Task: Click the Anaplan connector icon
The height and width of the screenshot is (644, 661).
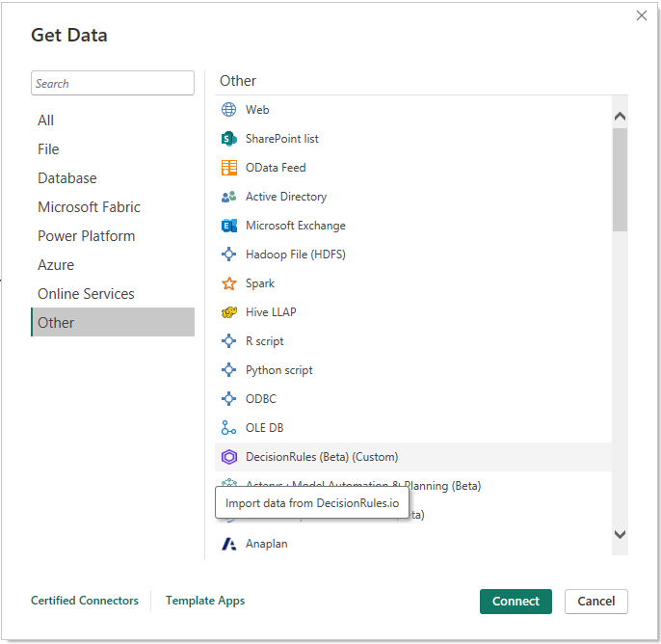Action: click(228, 544)
